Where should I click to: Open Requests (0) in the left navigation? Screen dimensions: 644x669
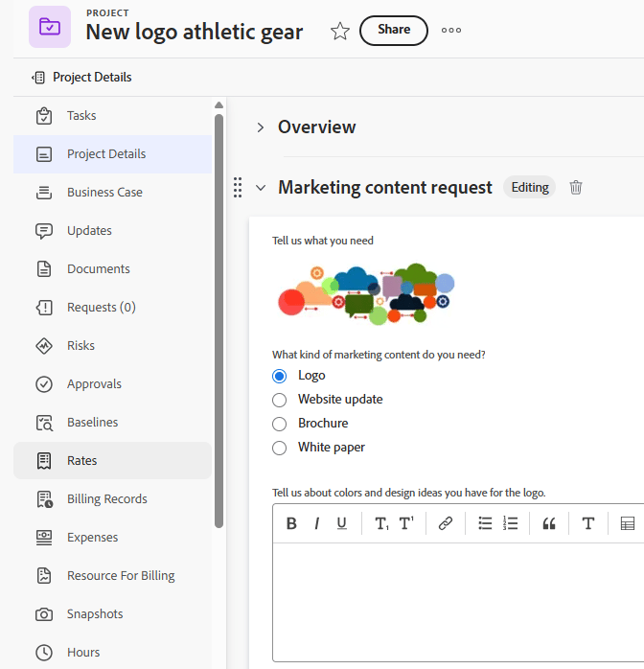[x=112, y=308]
